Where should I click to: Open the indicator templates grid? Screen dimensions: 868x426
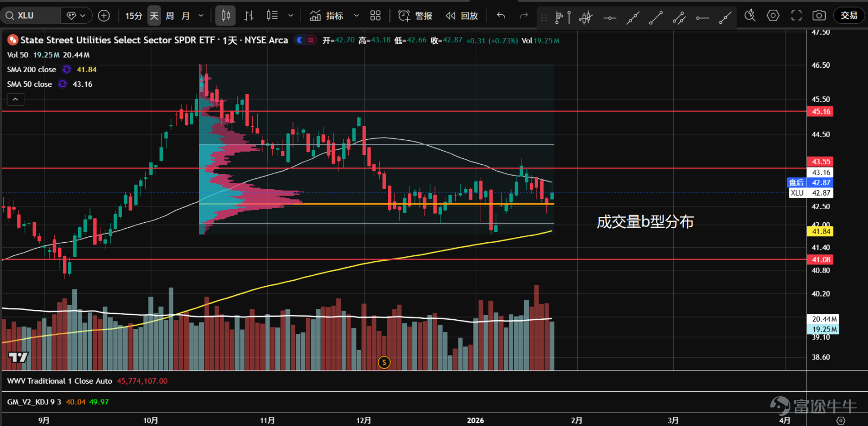point(375,16)
